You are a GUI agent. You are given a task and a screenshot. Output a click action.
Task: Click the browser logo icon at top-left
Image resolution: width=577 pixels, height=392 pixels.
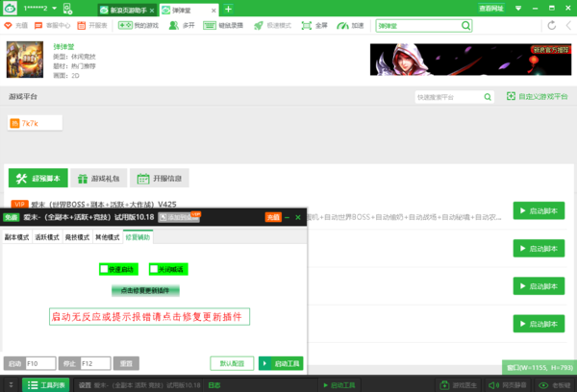pos(10,9)
